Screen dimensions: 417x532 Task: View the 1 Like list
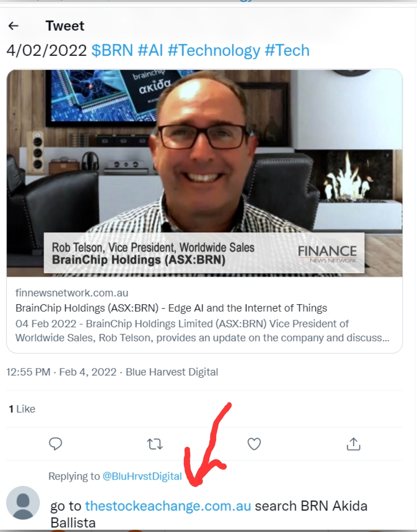coord(22,409)
